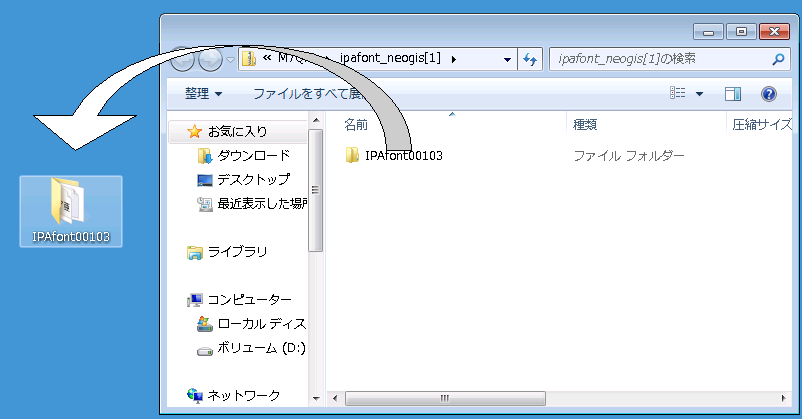Sort by the 種類 column header
This screenshot has height=419, width=802.
coord(585,124)
